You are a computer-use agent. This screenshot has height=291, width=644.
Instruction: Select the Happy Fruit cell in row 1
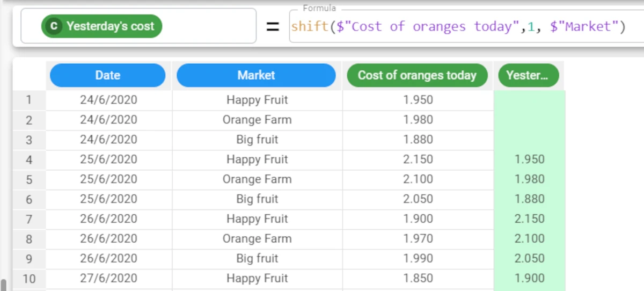point(257,100)
